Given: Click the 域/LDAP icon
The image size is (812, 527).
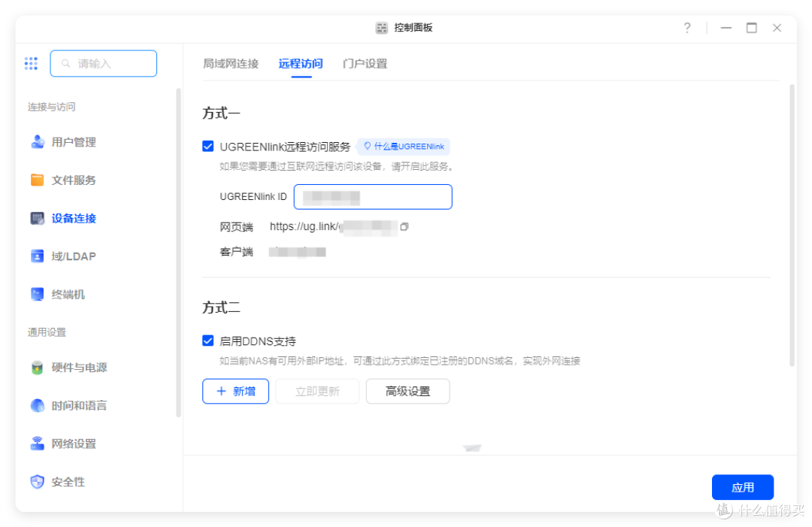Looking at the screenshot, I should (x=38, y=256).
